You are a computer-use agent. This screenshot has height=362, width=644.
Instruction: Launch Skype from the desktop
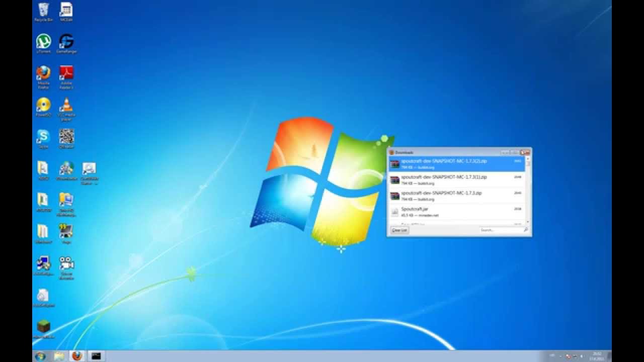coord(44,138)
